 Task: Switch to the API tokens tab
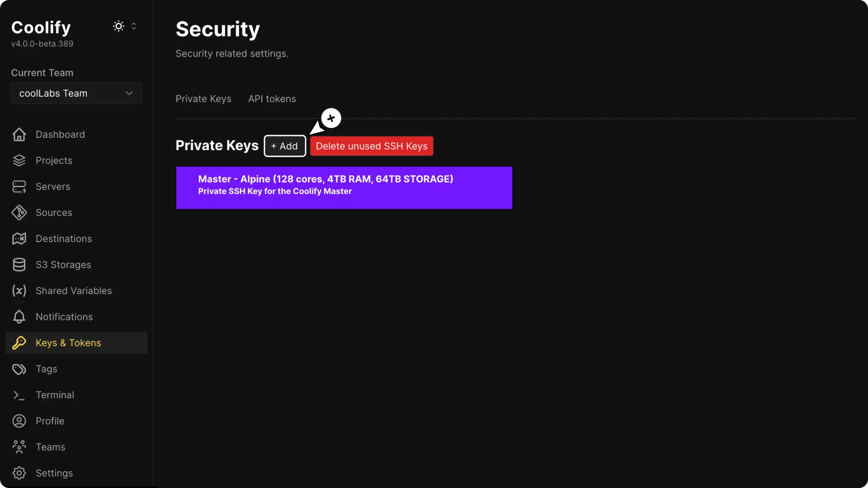[272, 99]
